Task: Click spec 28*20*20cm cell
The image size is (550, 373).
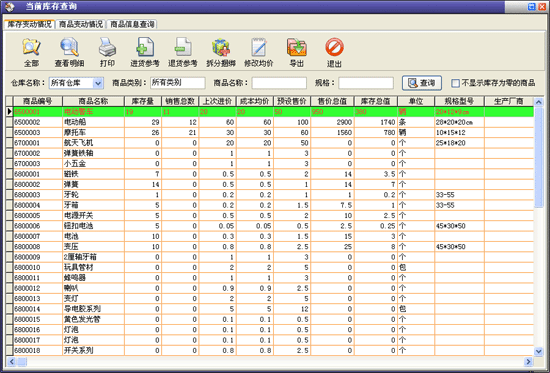Action: [460, 122]
